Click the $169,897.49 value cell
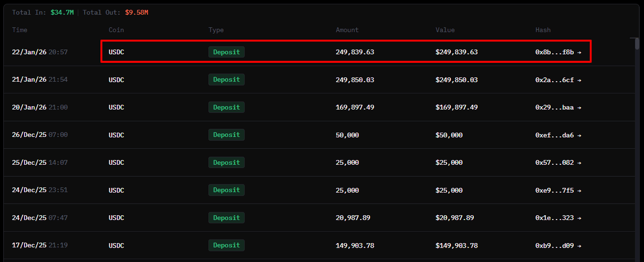 pos(457,107)
